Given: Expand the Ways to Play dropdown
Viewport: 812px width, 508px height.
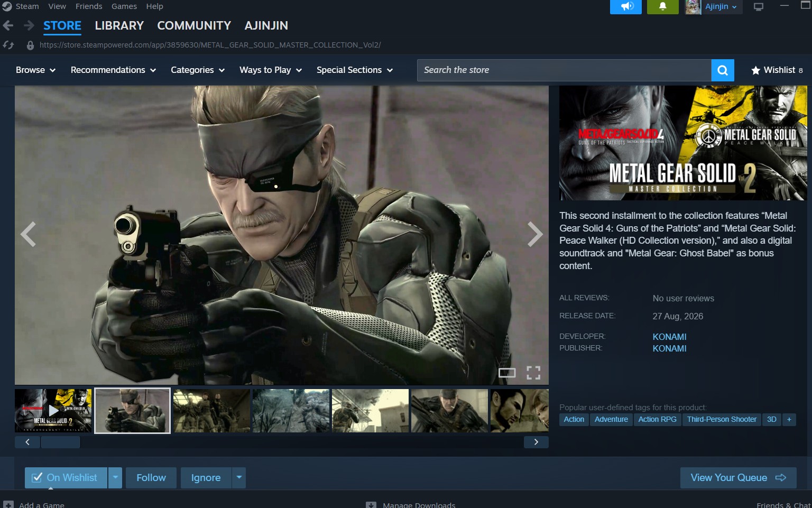Looking at the screenshot, I should tap(271, 70).
